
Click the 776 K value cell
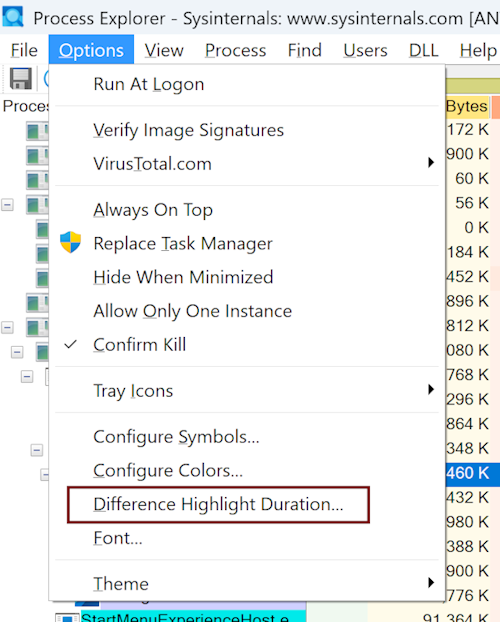tap(467, 595)
